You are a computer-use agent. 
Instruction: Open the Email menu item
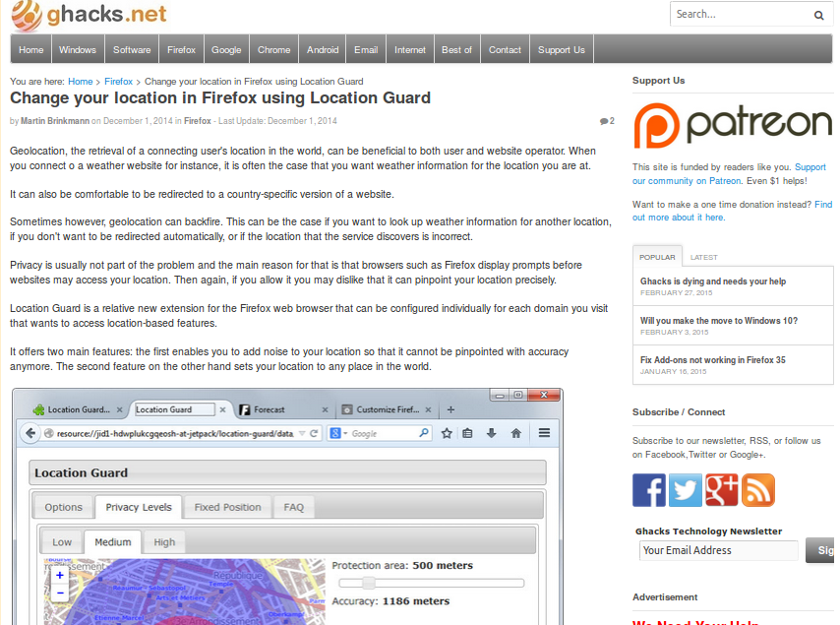tap(366, 49)
